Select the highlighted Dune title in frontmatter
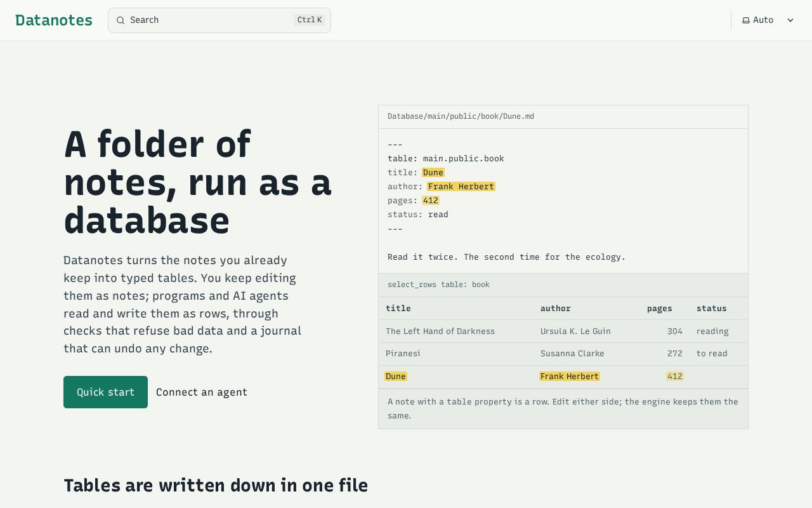 tap(433, 173)
